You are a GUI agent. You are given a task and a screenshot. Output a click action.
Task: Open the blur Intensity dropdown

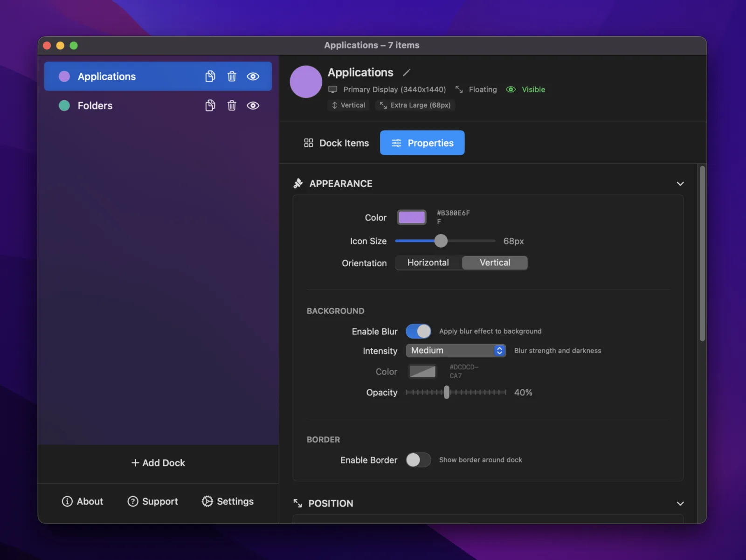[456, 351]
